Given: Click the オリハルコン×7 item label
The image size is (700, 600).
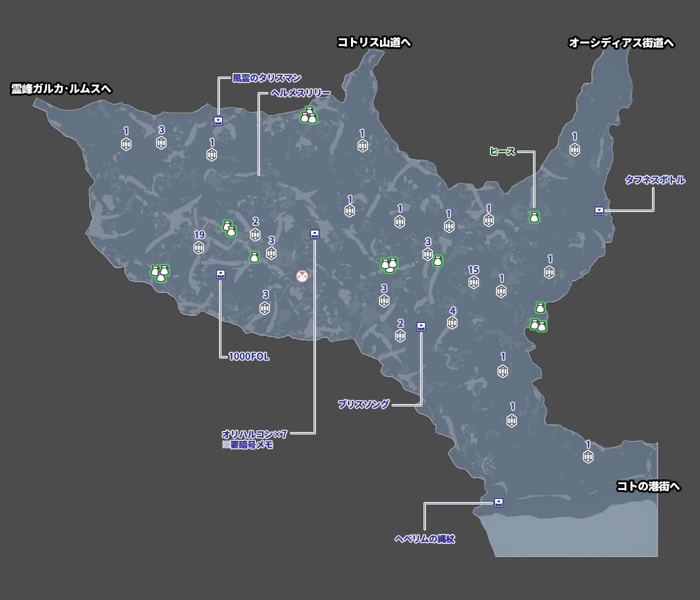Looking at the screenshot, I should pyautogui.click(x=254, y=434).
